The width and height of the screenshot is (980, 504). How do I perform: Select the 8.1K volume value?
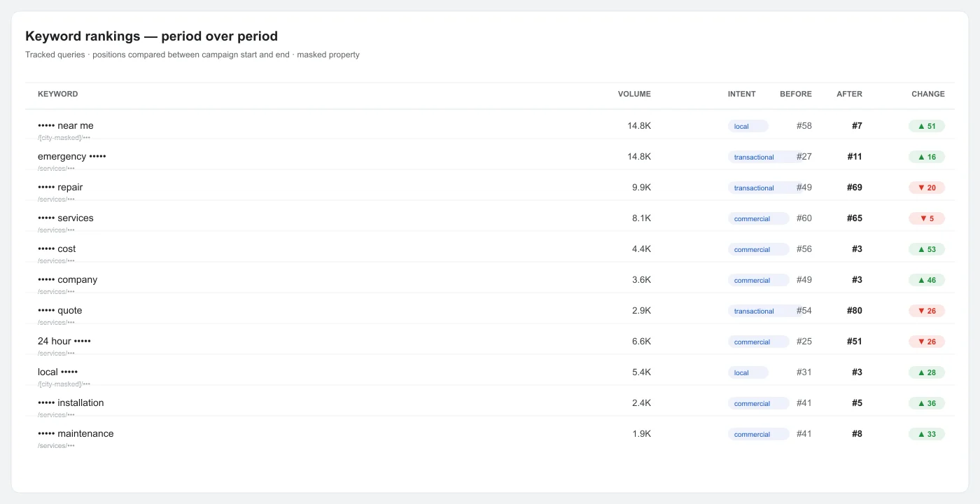pyautogui.click(x=641, y=218)
